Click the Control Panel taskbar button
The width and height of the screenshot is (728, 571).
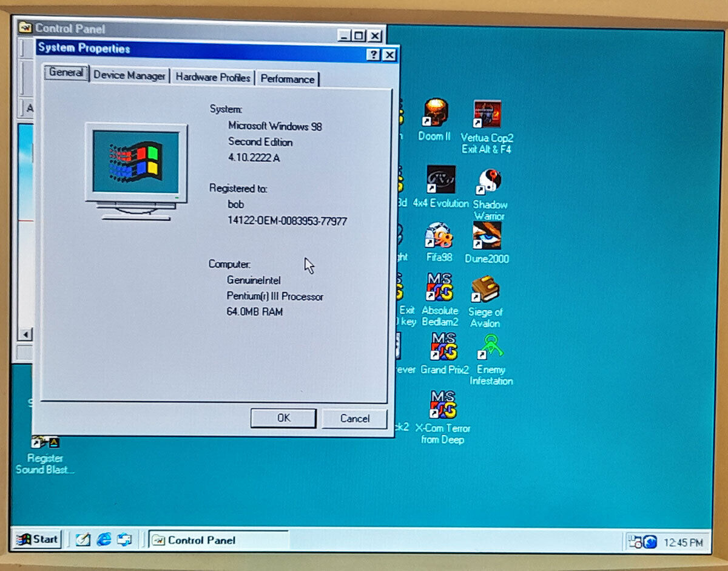(219, 540)
